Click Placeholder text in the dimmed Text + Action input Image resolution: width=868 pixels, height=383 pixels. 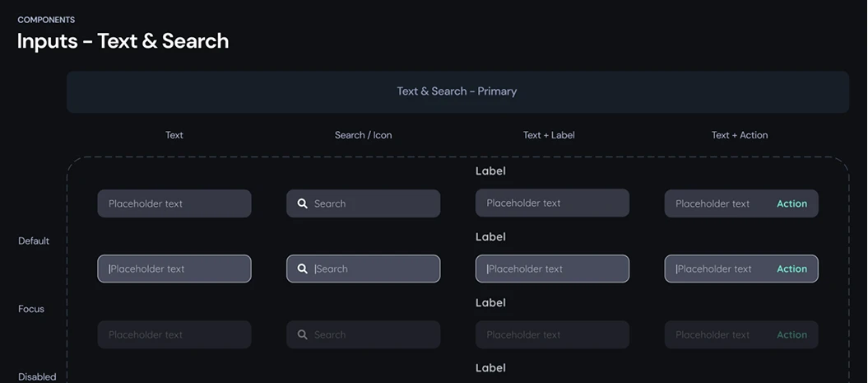713,334
